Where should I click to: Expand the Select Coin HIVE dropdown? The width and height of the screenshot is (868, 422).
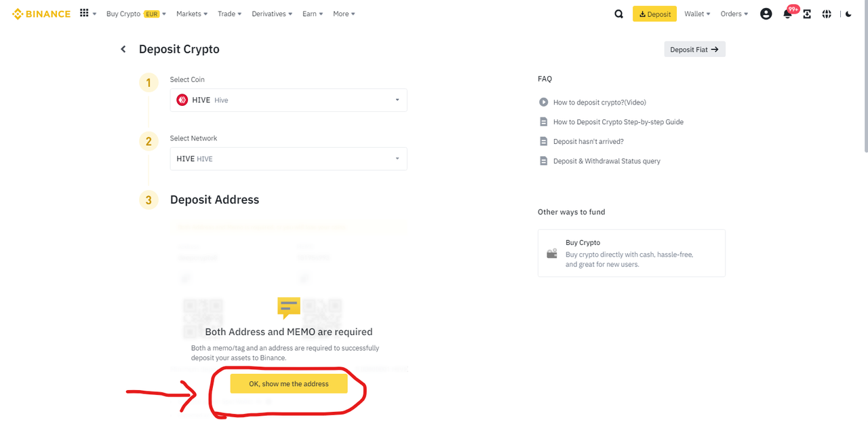click(288, 100)
